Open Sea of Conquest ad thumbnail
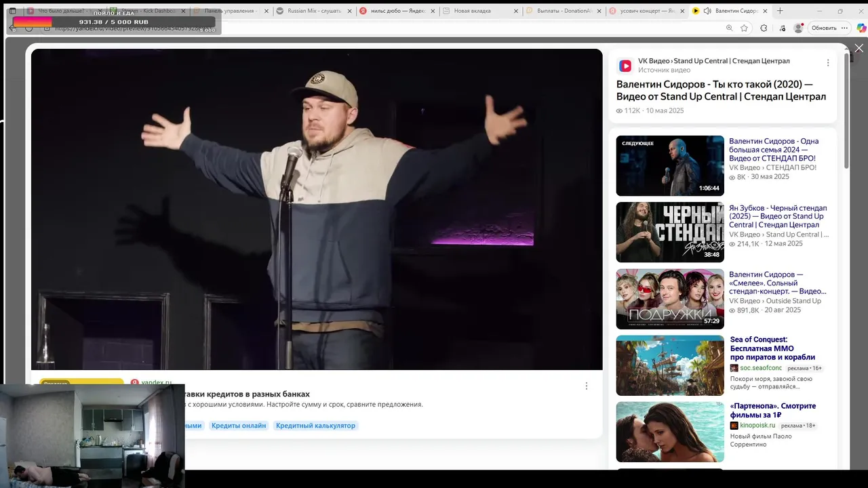The width and height of the screenshot is (868, 488). pos(670,365)
